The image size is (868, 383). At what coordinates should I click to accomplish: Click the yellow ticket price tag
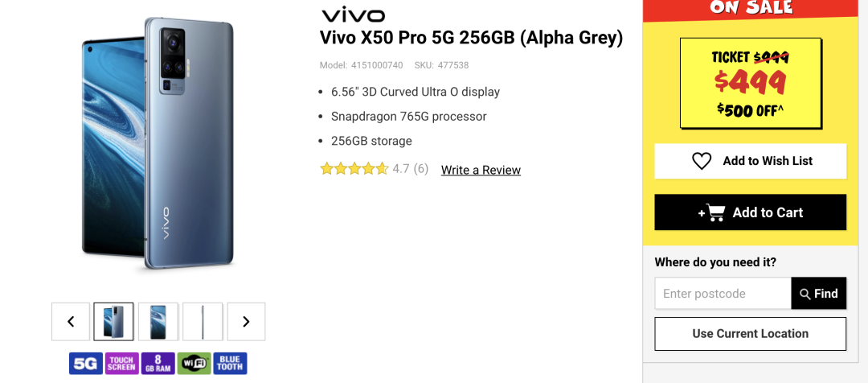[751, 84]
